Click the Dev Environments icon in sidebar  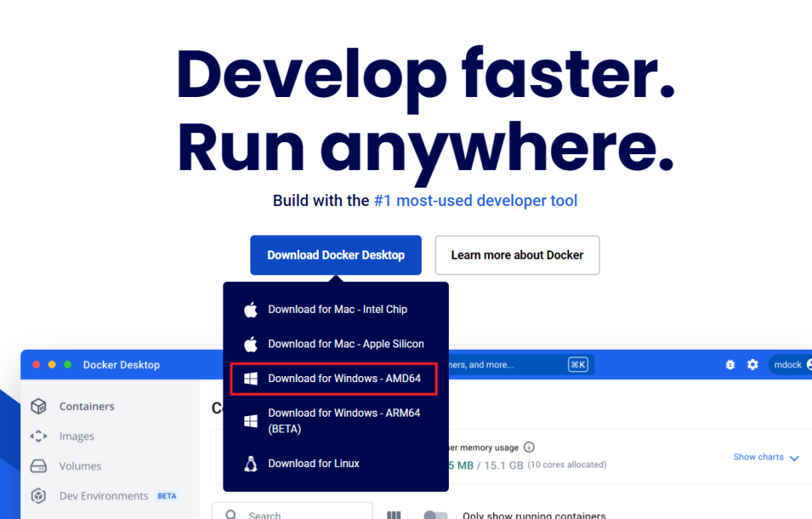(x=38, y=496)
